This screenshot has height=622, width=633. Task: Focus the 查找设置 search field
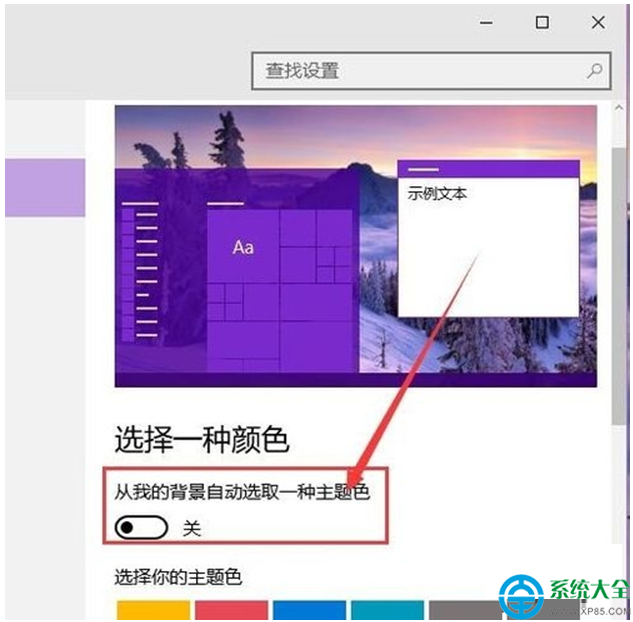click(420, 71)
